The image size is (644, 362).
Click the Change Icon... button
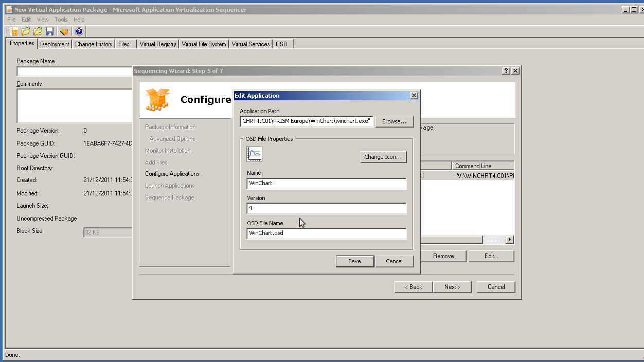[383, 157]
